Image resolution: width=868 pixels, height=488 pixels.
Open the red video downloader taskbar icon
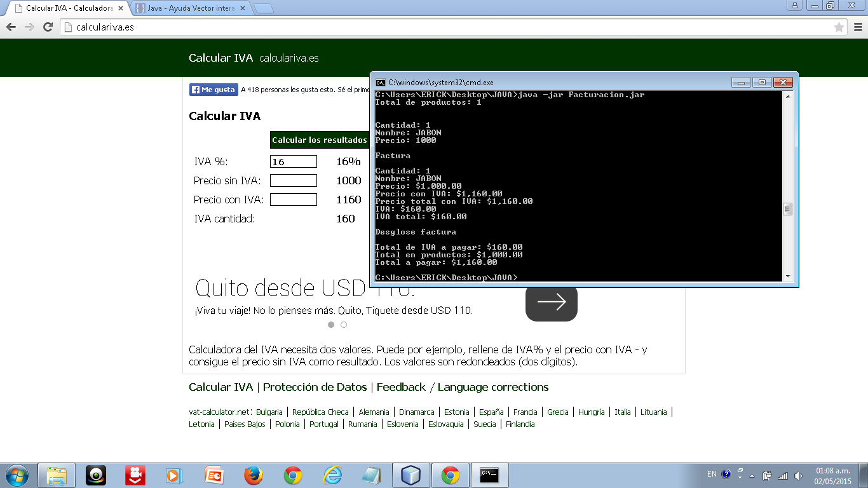click(135, 475)
